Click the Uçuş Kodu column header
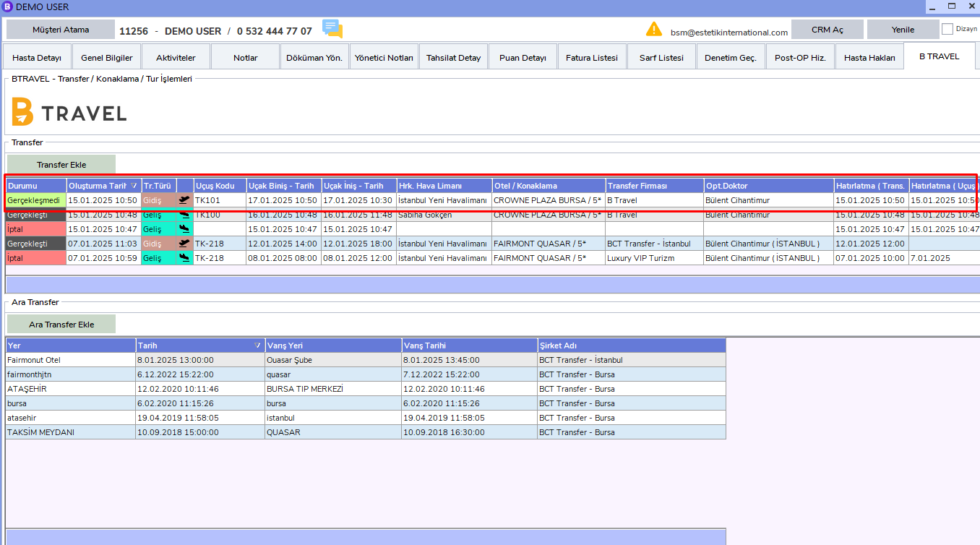Screen dimensions: 980x545 pyautogui.click(x=220, y=186)
